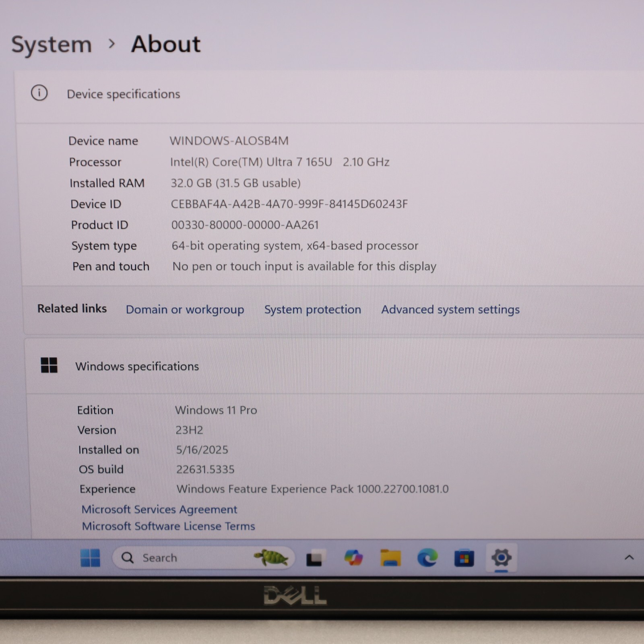The height and width of the screenshot is (644, 644).
Task: Select Product ID 00330-80000-00000-AA261
Action: (x=245, y=225)
